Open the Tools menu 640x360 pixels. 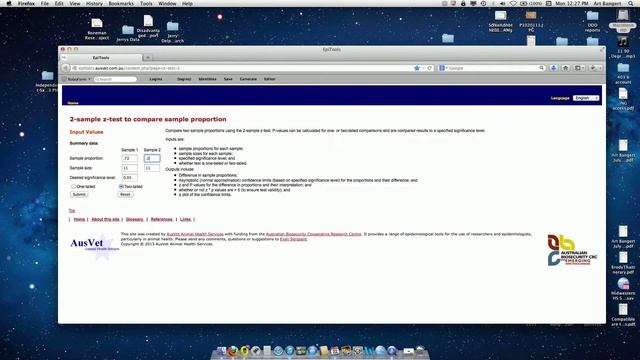pos(146,3)
